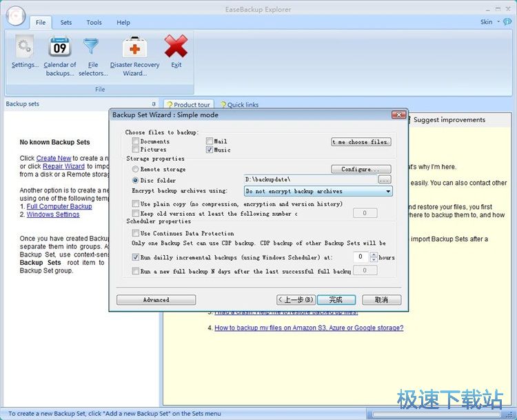Browse for disc folder with ... button
Screen dimensions: 517x420
tap(385, 179)
